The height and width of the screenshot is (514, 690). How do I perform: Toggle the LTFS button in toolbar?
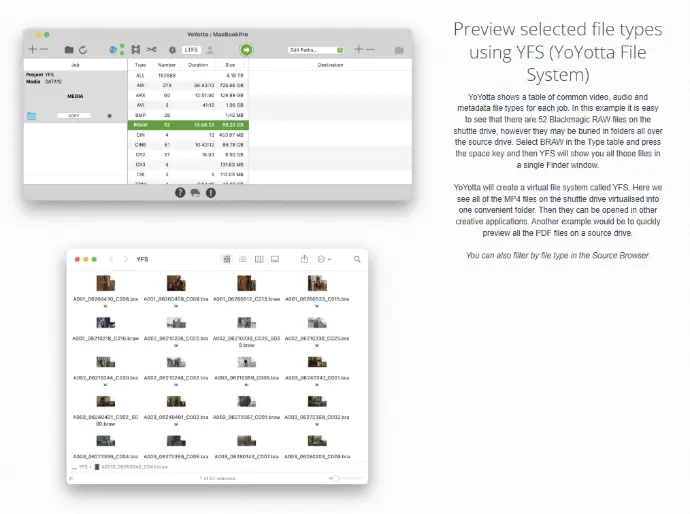coord(191,49)
